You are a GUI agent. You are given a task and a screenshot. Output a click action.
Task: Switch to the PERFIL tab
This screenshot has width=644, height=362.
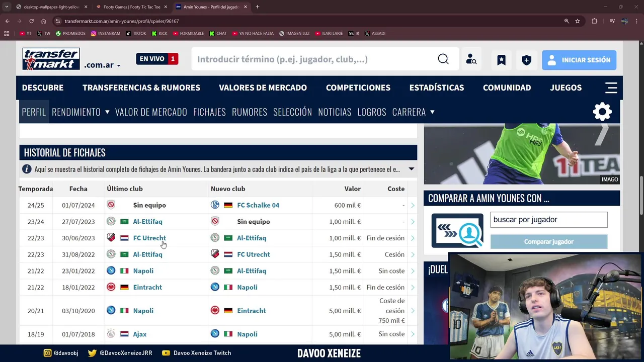pos(34,112)
